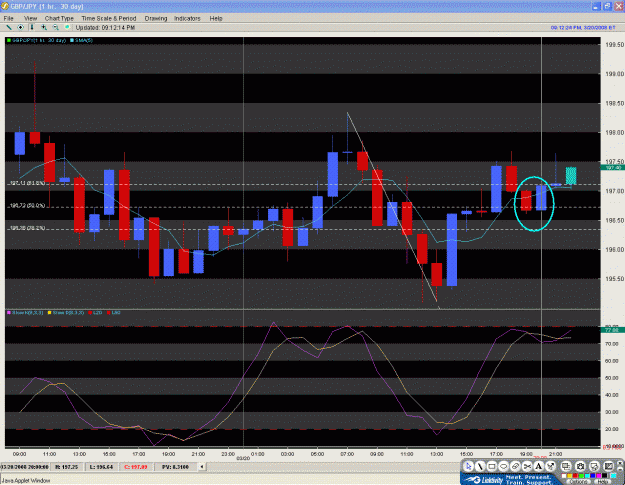Pick the white color swatch
This screenshot has height=485, width=625.
[564, 476]
